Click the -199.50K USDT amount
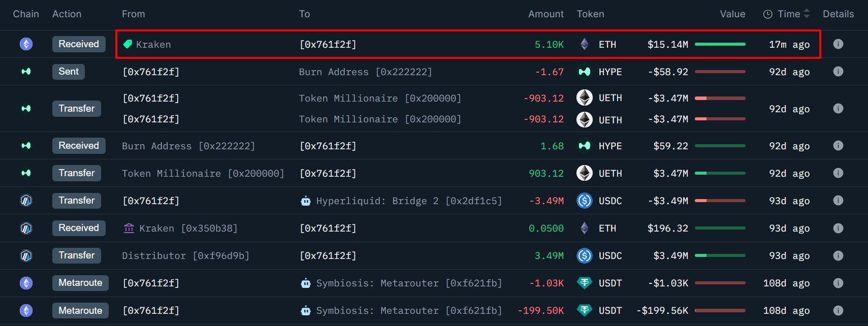Screen dimensions: 868x326 540,311
